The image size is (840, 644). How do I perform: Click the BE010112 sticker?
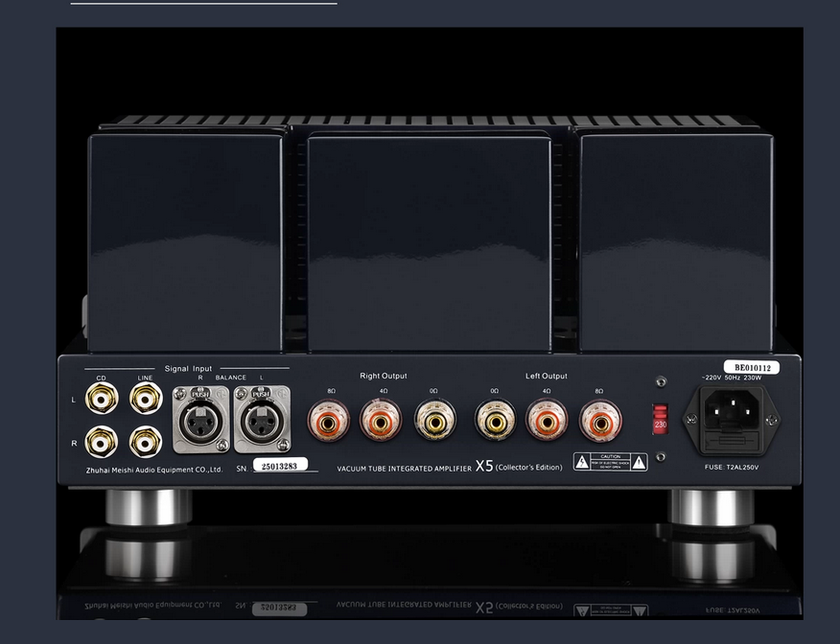[752, 367]
